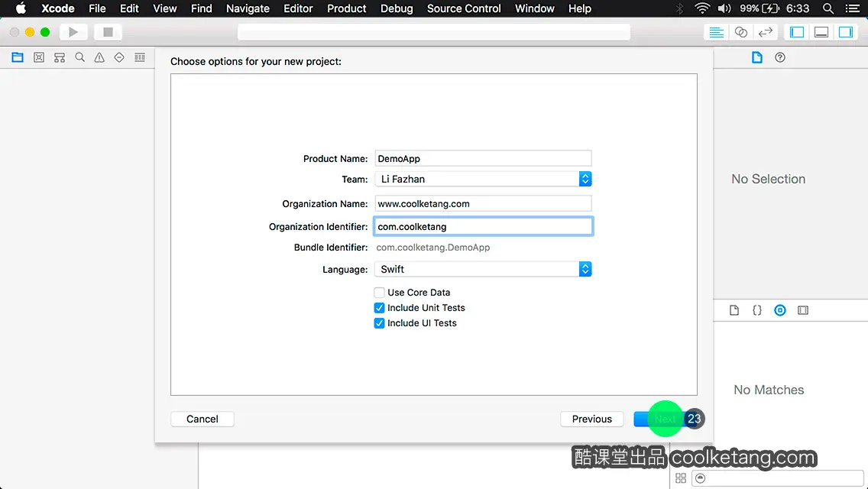Click the bundle identifier com.coolketang.DemoApp text
This screenshot has width=868, height=489.
(433, 248)
